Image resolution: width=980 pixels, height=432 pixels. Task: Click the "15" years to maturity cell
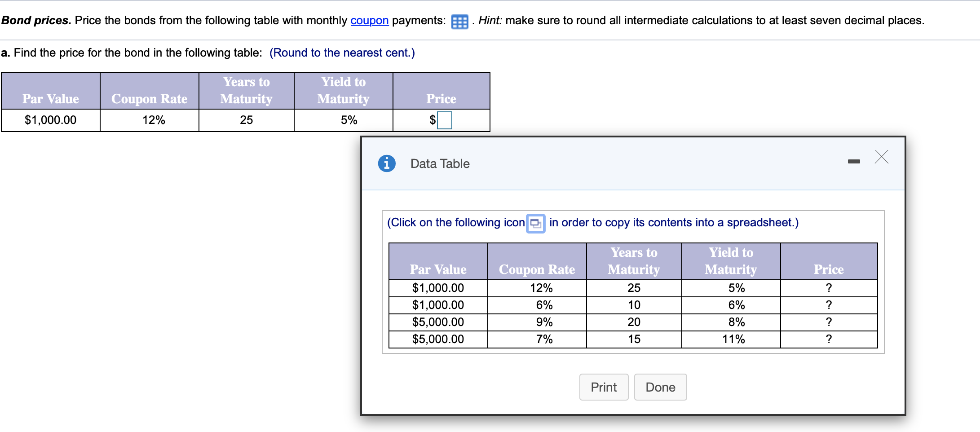tap(634, 339)
